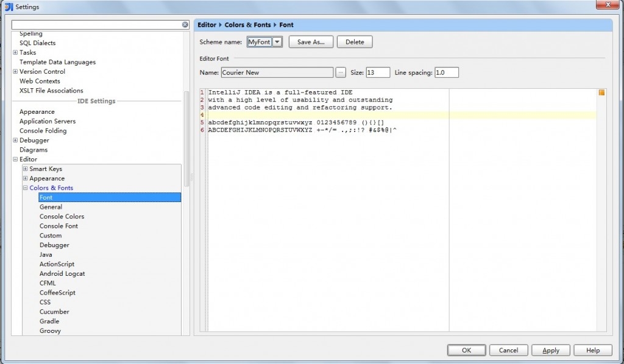This screenshot has height=364, width=624.
Task: Open Console Colors settings
Action: coord(62,217)
